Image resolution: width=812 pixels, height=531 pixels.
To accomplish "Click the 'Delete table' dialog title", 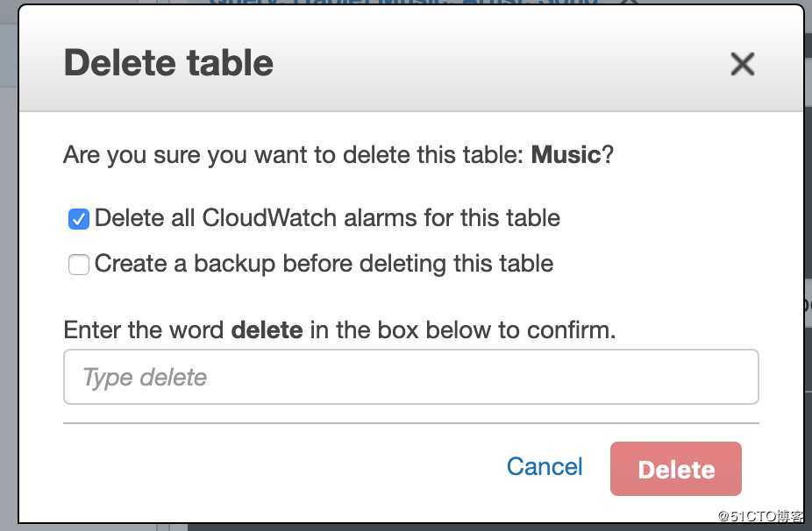I will (x=168, y=63).
